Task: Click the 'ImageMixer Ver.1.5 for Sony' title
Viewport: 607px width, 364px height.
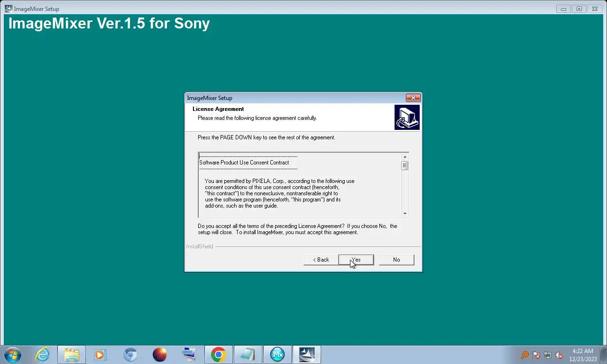Action: [109, 23]
